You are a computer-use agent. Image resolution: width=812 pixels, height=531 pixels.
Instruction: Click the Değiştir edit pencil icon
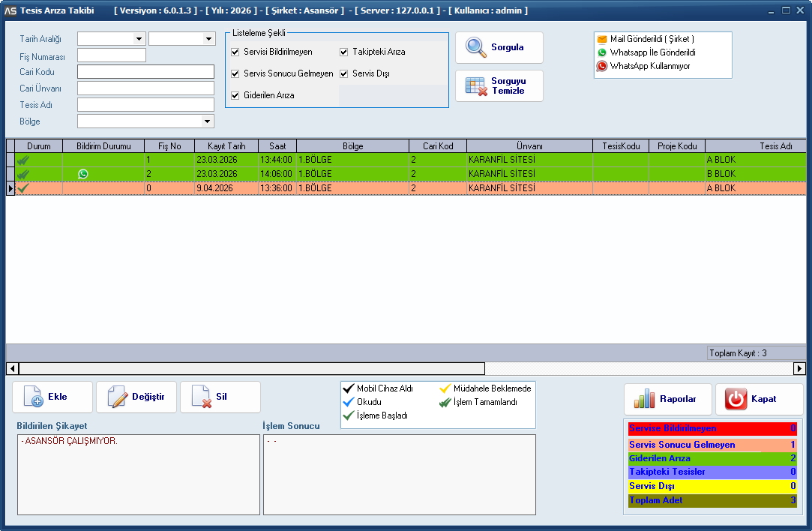pos(118,397)
